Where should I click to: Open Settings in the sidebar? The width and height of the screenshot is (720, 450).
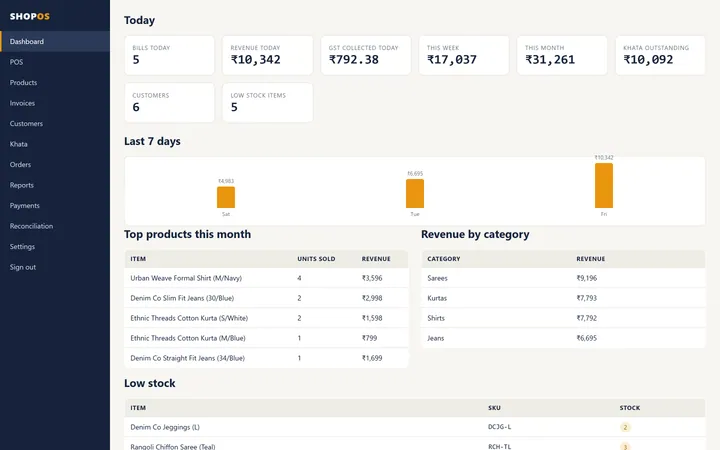(55, 247)
